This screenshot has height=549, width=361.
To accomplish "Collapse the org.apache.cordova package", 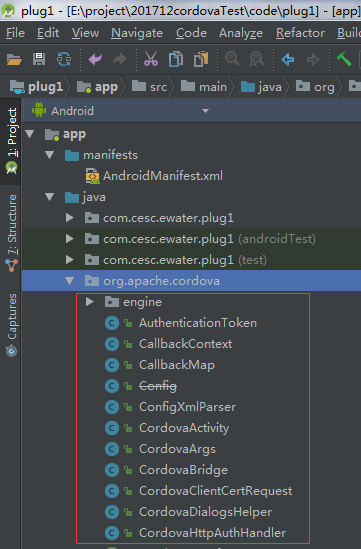I will 70,281.
